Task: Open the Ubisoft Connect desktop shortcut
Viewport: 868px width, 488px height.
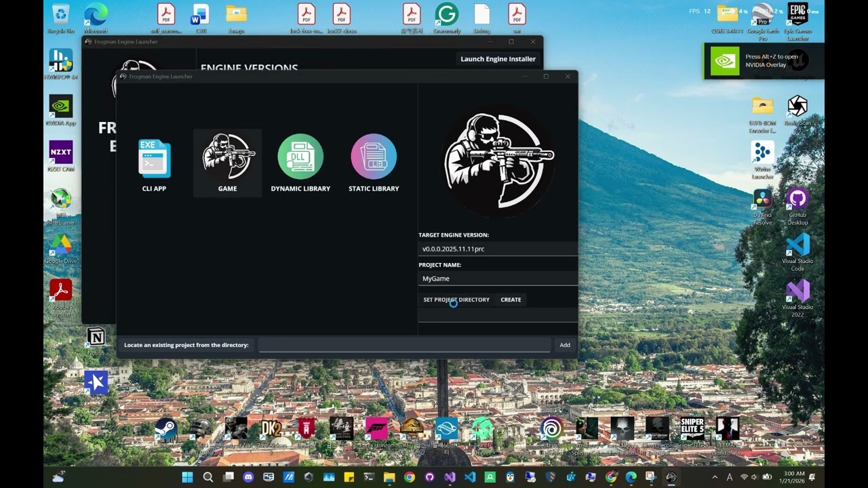Action: (551, 432)
